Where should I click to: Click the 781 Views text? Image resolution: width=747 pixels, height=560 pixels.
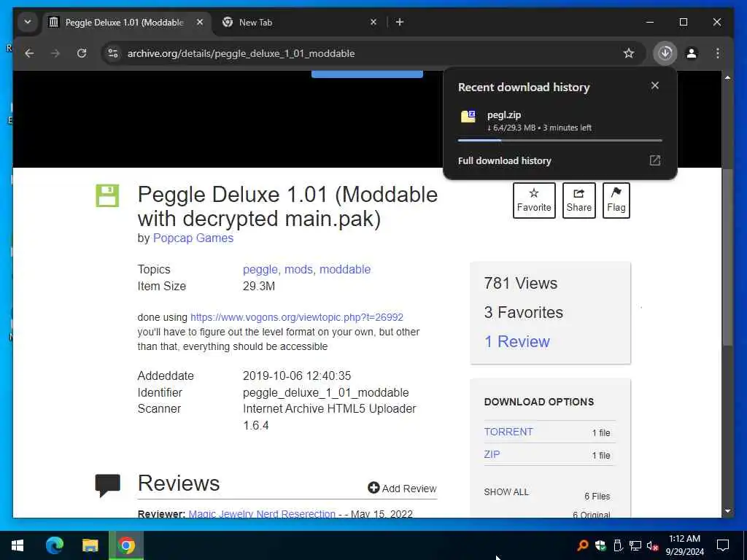click(521, 284)
